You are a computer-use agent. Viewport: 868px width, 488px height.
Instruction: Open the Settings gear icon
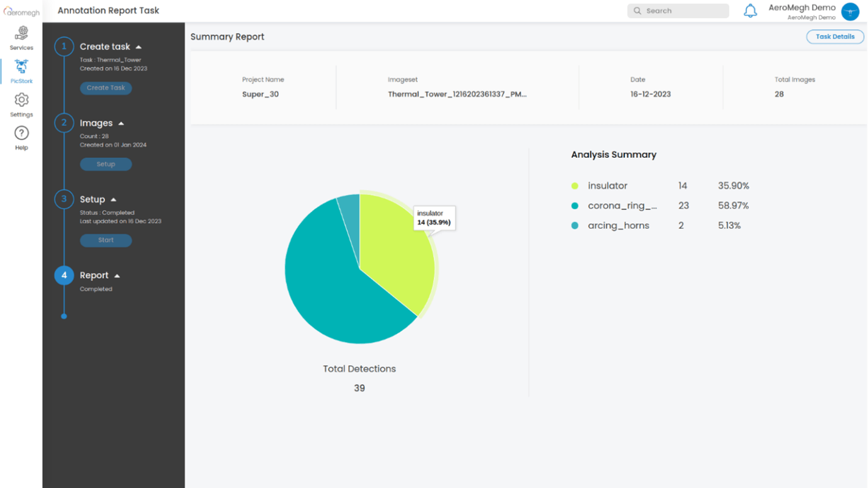pos(21,101)
